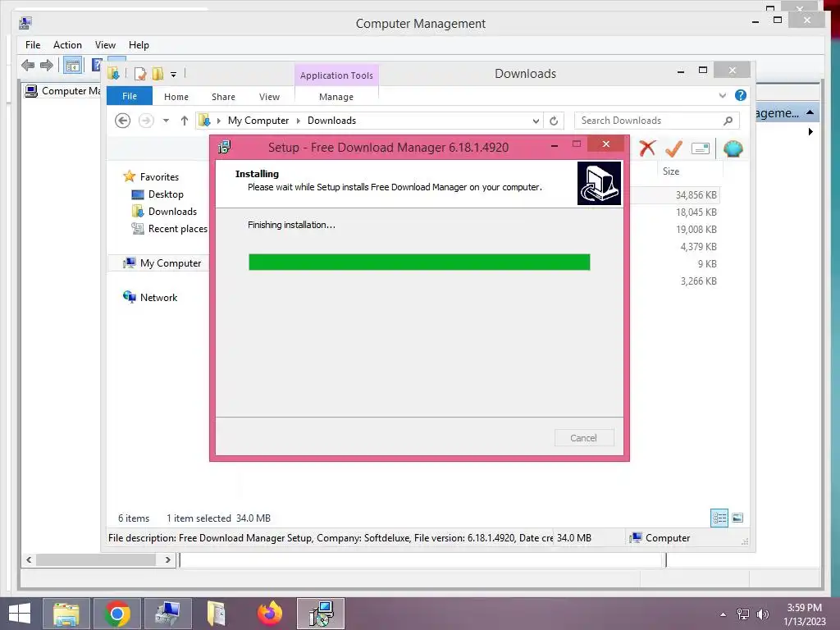
Task: Click the search magnifier icon in Search Downloads
Action: 728,121
